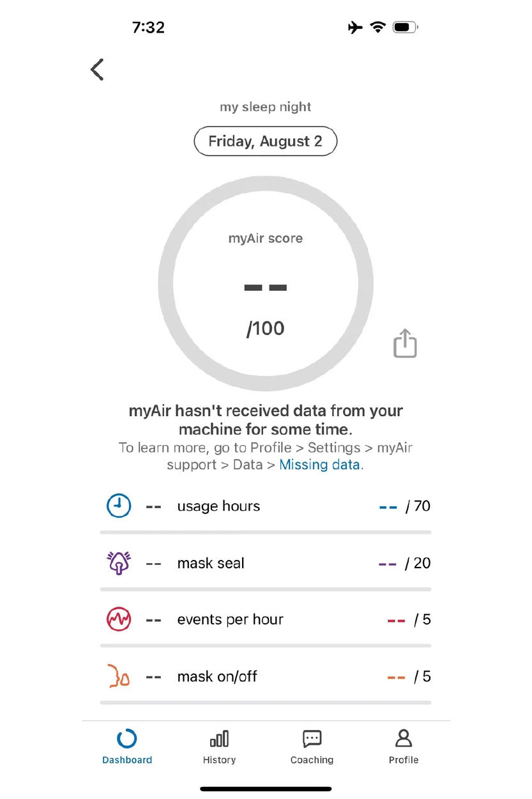Tap the back arrow icon
This screenshot has width=532, height=799.
point(97,69)
